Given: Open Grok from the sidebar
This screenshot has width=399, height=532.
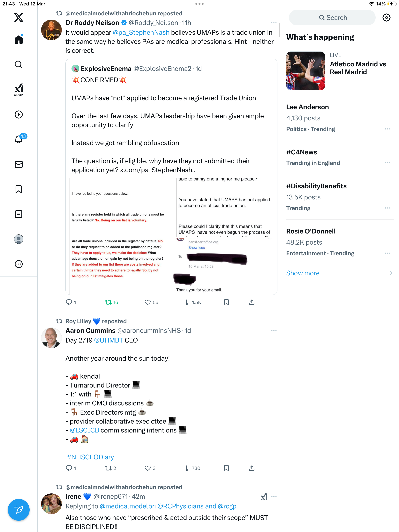Looking at the screenshot, I should [19, 90].
